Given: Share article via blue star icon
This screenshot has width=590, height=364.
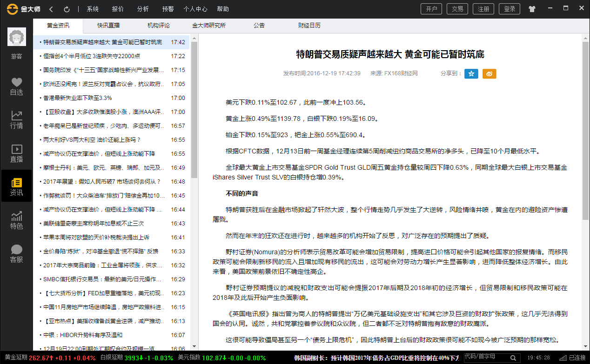Looking at the screenshot, I should point(471,73).
